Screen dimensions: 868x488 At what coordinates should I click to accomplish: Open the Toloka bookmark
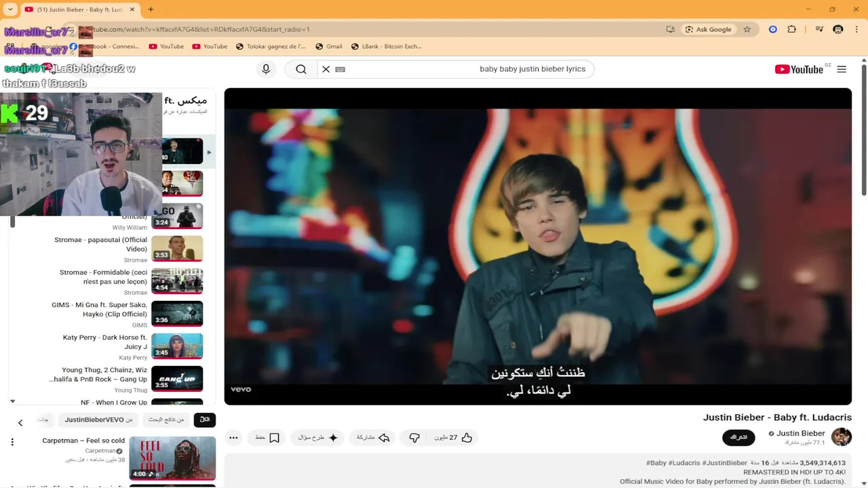271,46
